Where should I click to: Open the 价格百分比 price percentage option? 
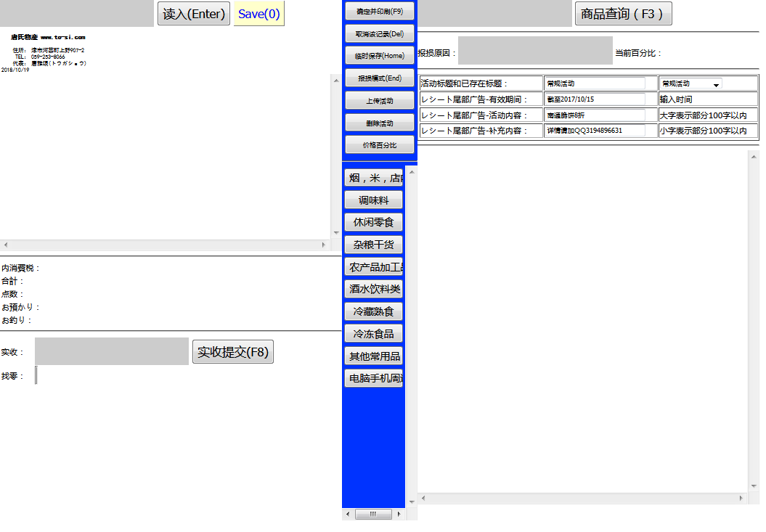[380, 145]
